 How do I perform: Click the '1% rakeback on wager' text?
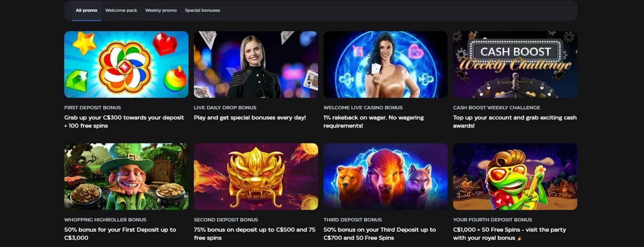tap(374, 122)
